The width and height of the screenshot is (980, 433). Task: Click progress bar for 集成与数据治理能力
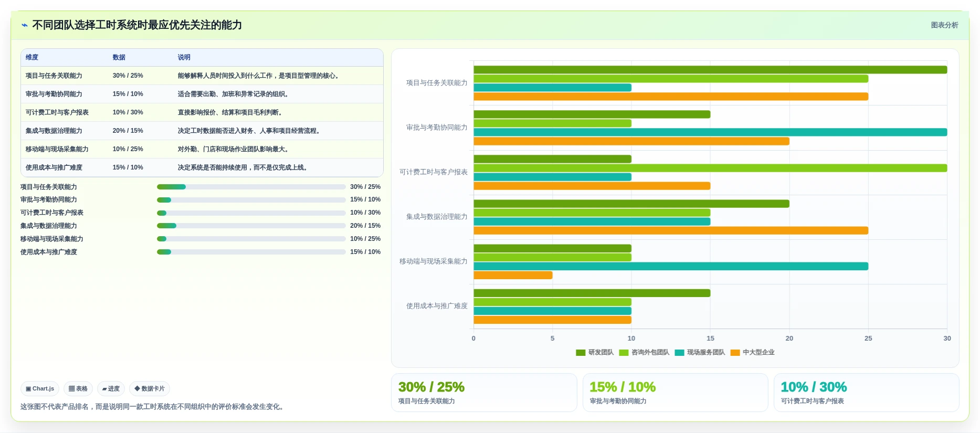[x=251, y=226]
